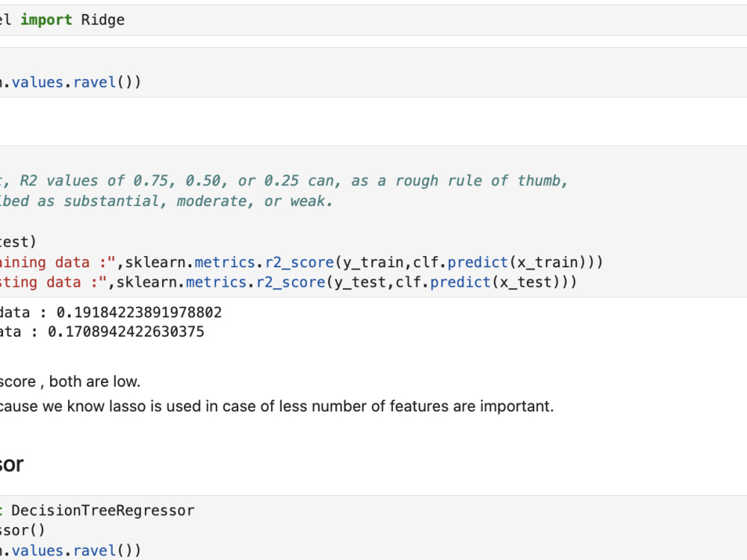Click the 'est)' code line above the print statements
This screenshot has height=560, width=747.
[18, 242]
